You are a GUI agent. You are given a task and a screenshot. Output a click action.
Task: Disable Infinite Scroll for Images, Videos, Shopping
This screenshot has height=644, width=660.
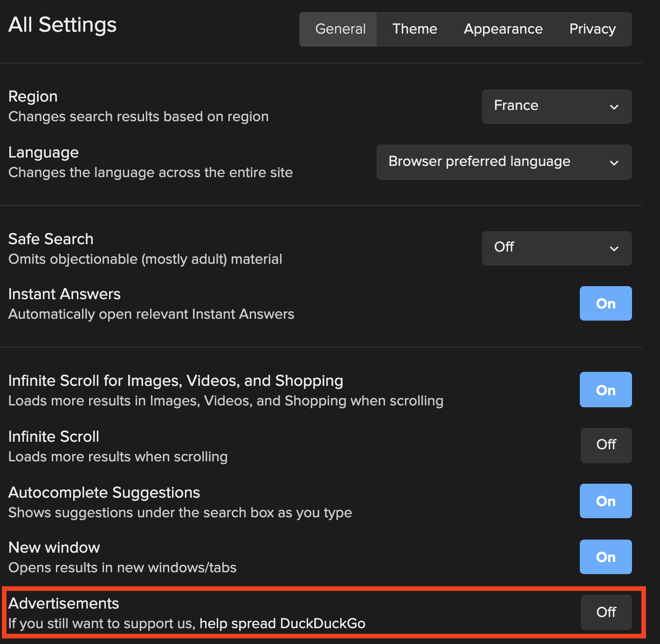[605, 390]
